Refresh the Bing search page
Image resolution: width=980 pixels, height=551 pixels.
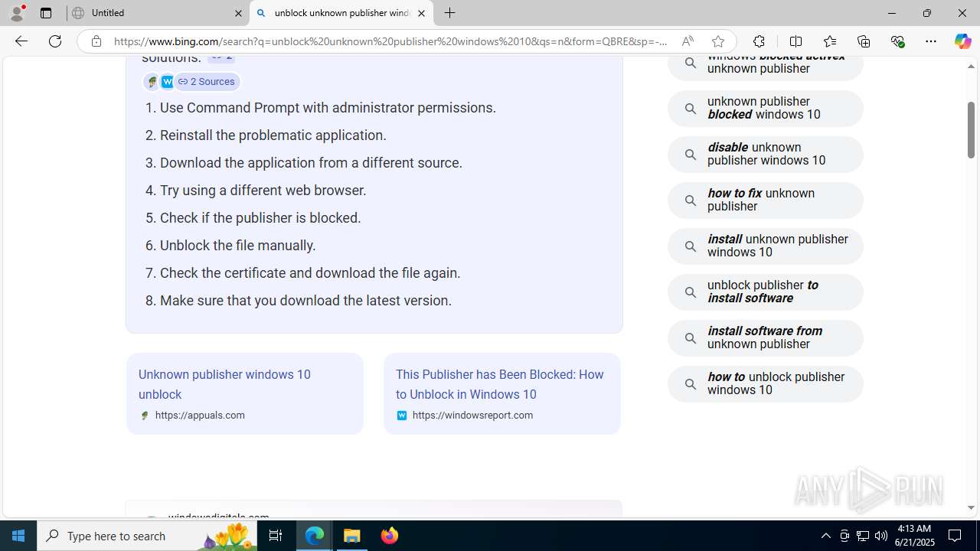55,41
